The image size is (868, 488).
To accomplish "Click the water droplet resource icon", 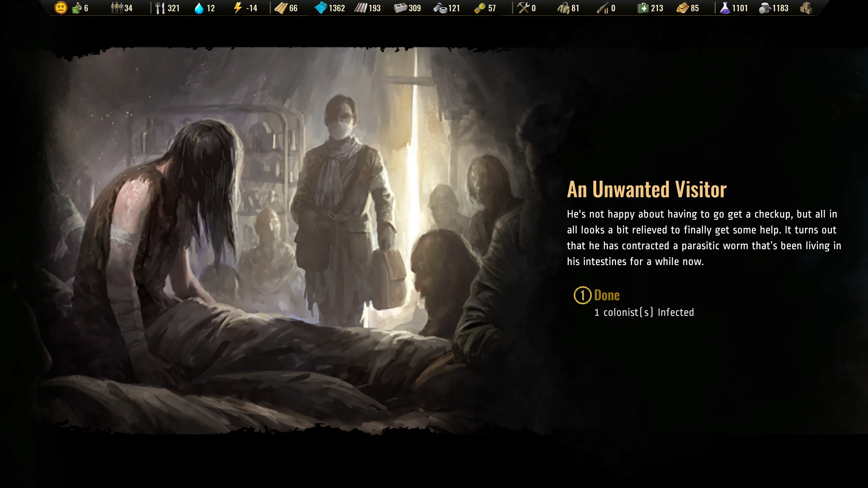I will (x=199, y=8).
